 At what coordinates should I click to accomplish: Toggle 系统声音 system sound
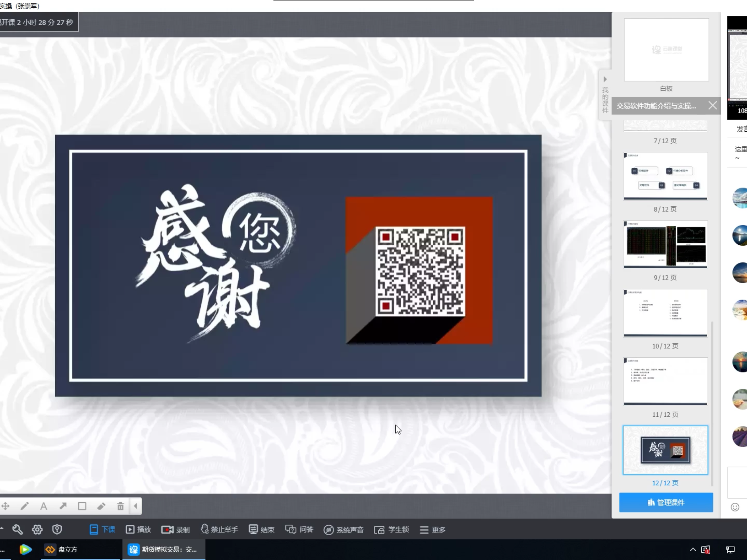tap(344, 529)
